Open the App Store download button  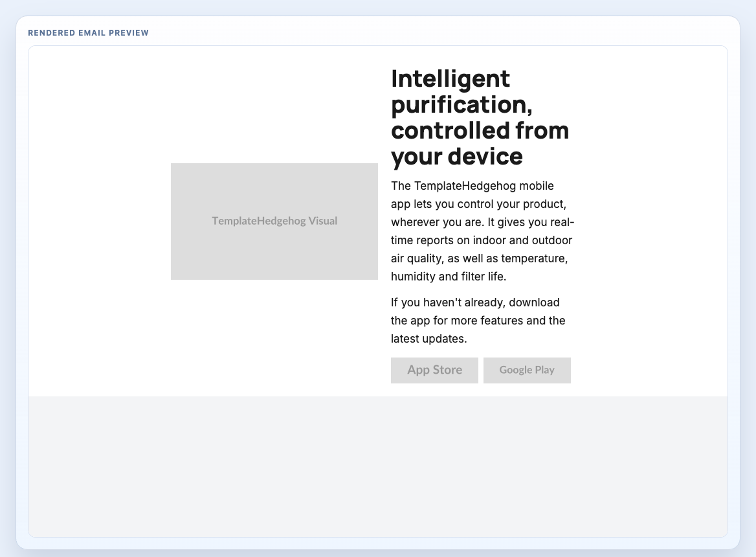(x=434, y=370)
